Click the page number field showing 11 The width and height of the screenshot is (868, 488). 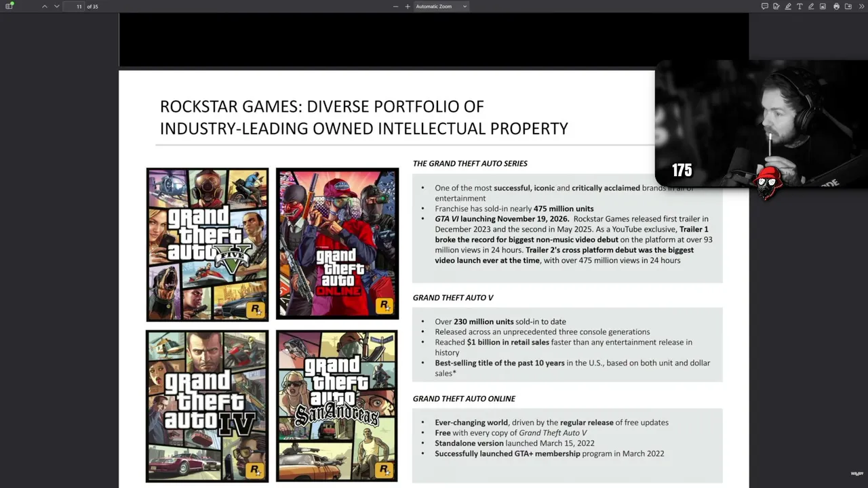pos(74,6)
